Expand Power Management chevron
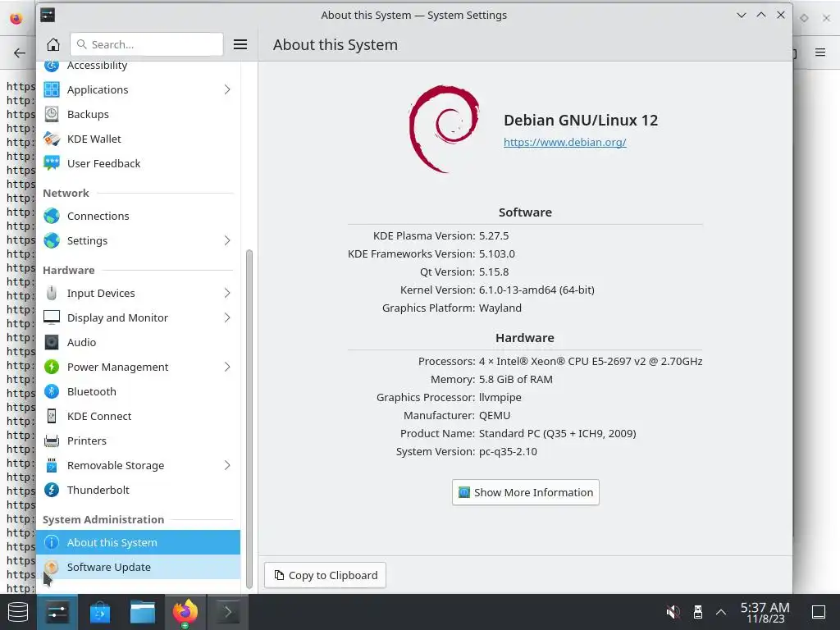The width and height of the screenshot is (840, 630). point(227,367)
